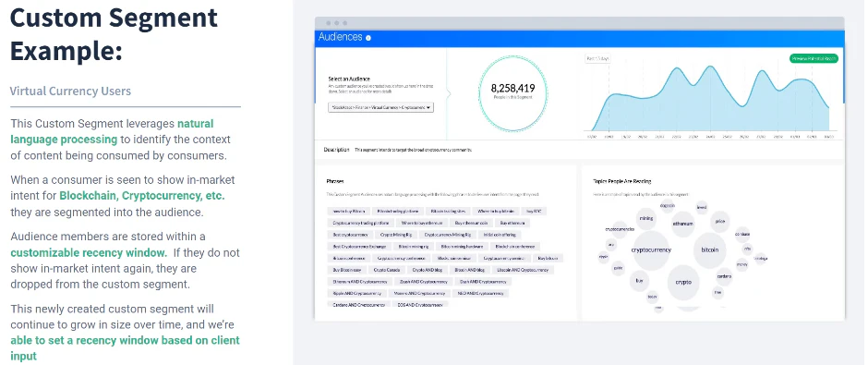Click the green Preview Potential Reach button
This screenshot has height=365, width=868.
[x=814, y=58]
